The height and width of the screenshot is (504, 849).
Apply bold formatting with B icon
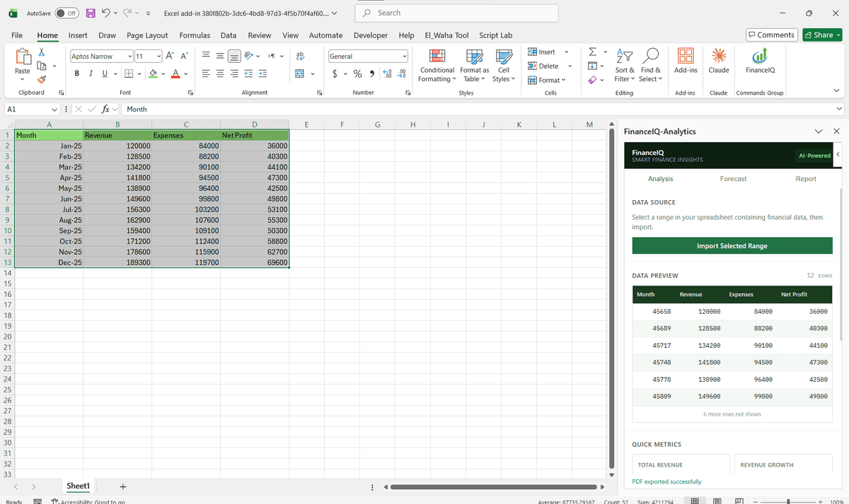tap(76, 74)
